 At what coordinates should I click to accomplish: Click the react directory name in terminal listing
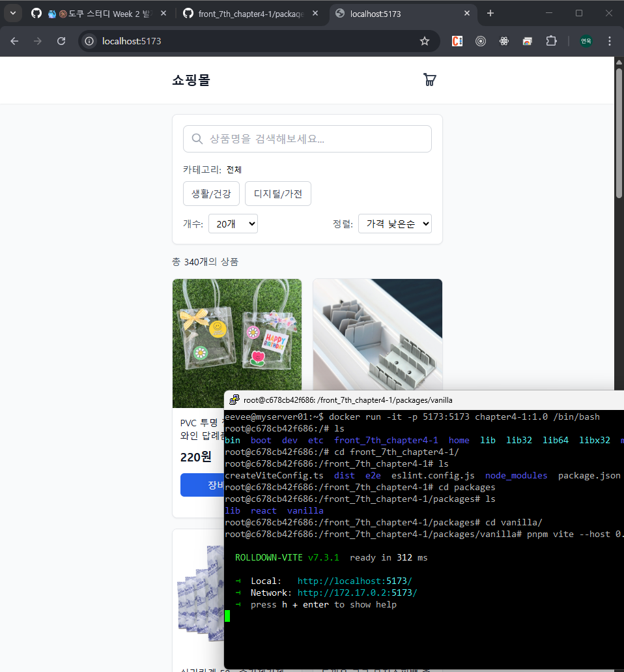263,510
